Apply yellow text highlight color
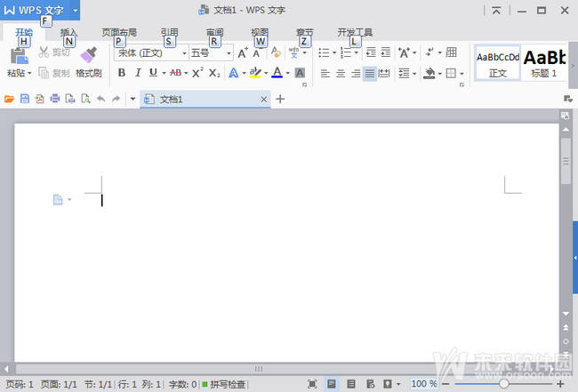The height and width of the screenshot is (392, 578). [255, 73]
